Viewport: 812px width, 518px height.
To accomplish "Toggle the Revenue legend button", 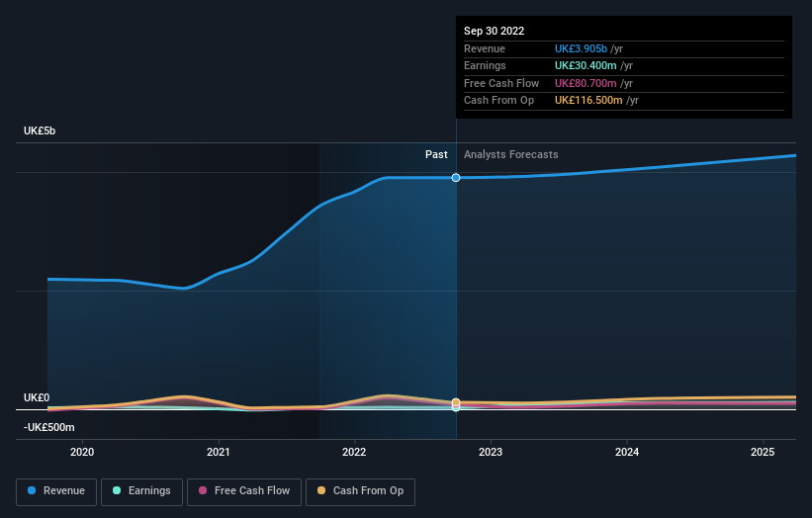I will (x=56, y=491).
